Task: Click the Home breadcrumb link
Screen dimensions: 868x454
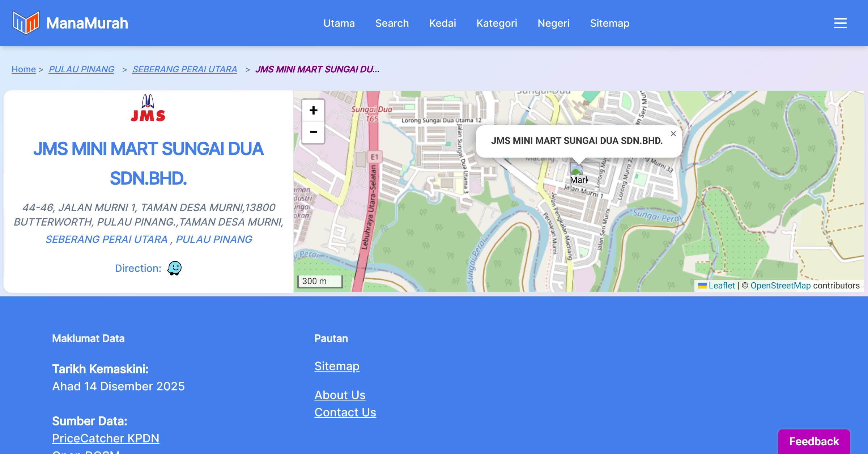Action: pyautogui.click(x=24, y=69)
